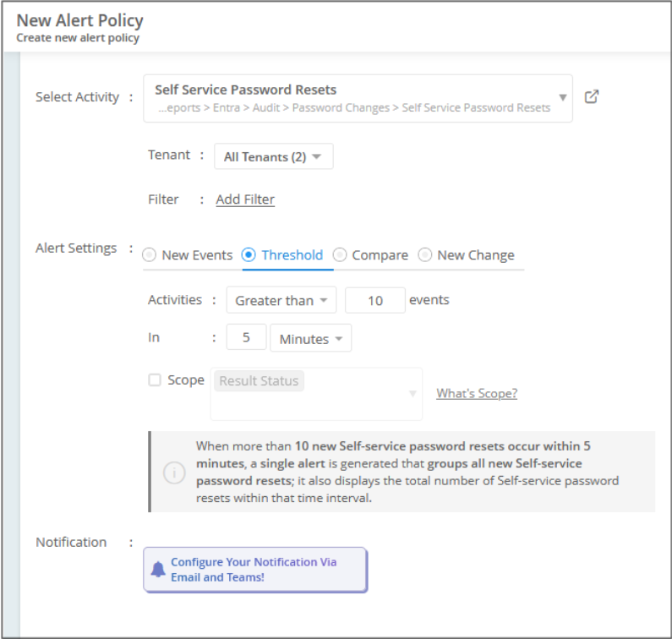Choose the New Change radio option
The height and width of the screenshot is (639, 672).
[x=424, y=255]
